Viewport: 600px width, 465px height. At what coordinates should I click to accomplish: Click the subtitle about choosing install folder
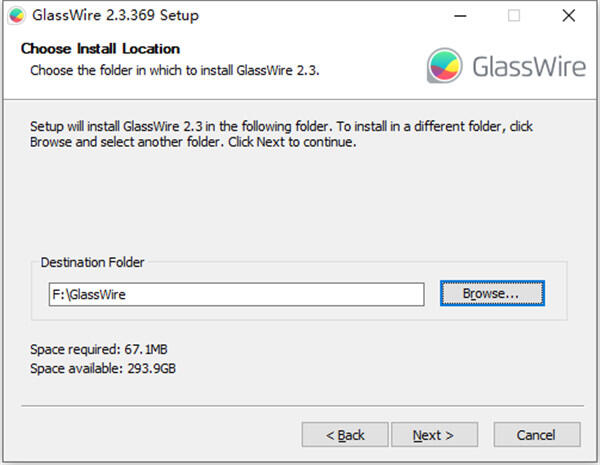click(x=175, y=70)
